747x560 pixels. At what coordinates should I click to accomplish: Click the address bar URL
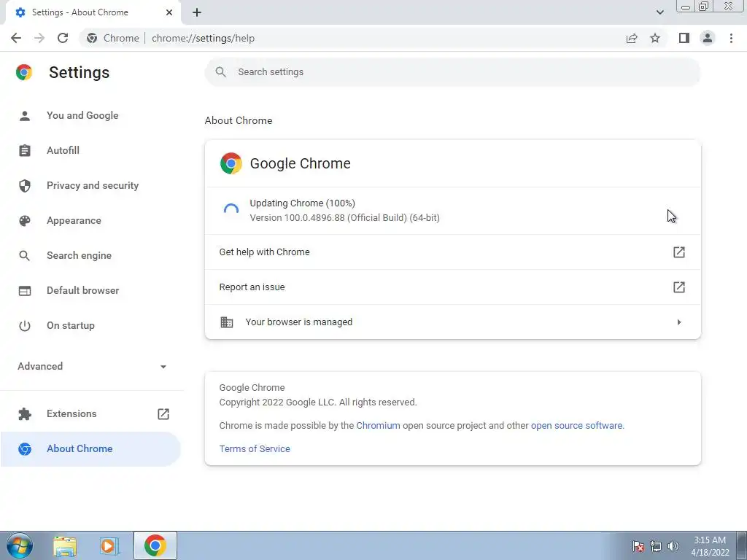tap(203, 38)
